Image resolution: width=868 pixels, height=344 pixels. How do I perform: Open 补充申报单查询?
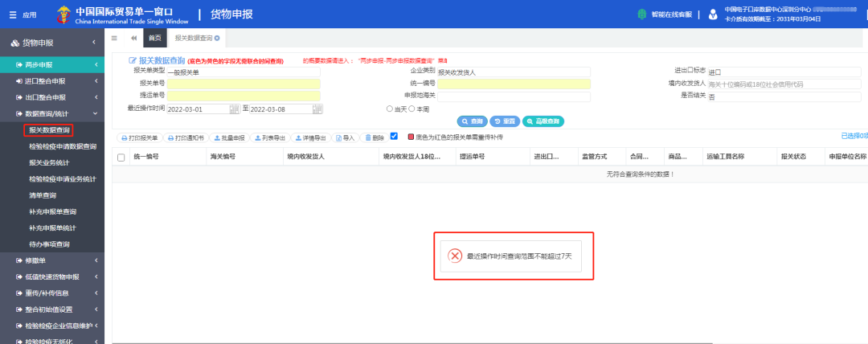click(52, 211)
